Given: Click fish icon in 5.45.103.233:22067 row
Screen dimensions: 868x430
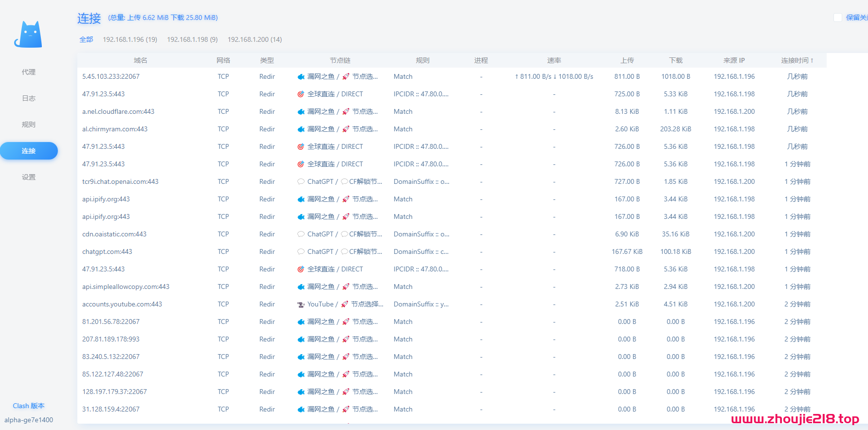Looking at the screenshot, I should [x=301, y=77].
